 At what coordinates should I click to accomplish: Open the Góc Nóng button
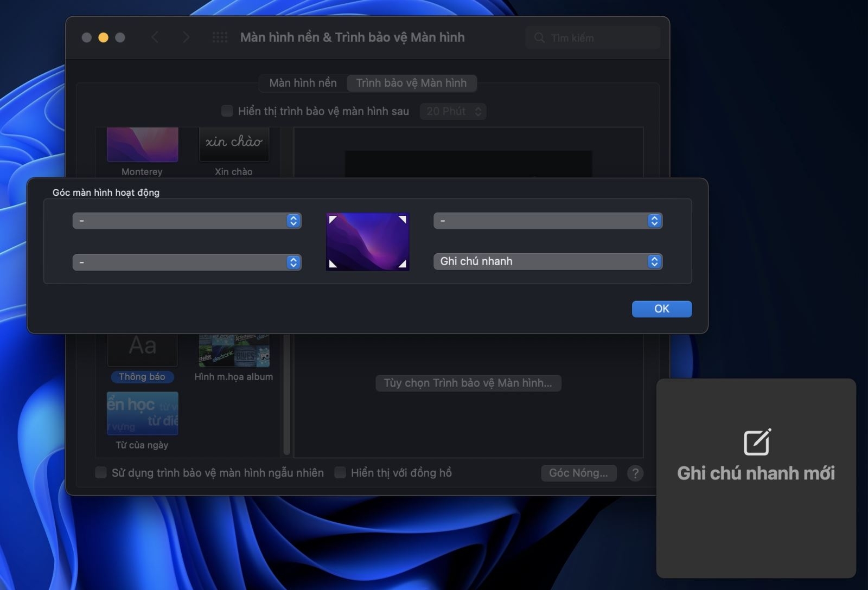578,473
